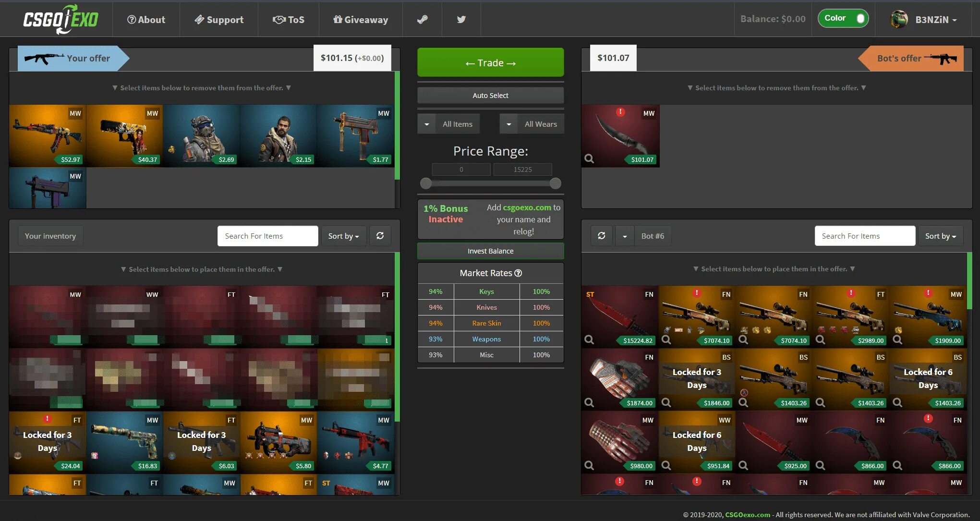Inspect the $15224.82 bayonet via magnifier
The width and height of the screenshot is (980, 521).
[589, 340]
